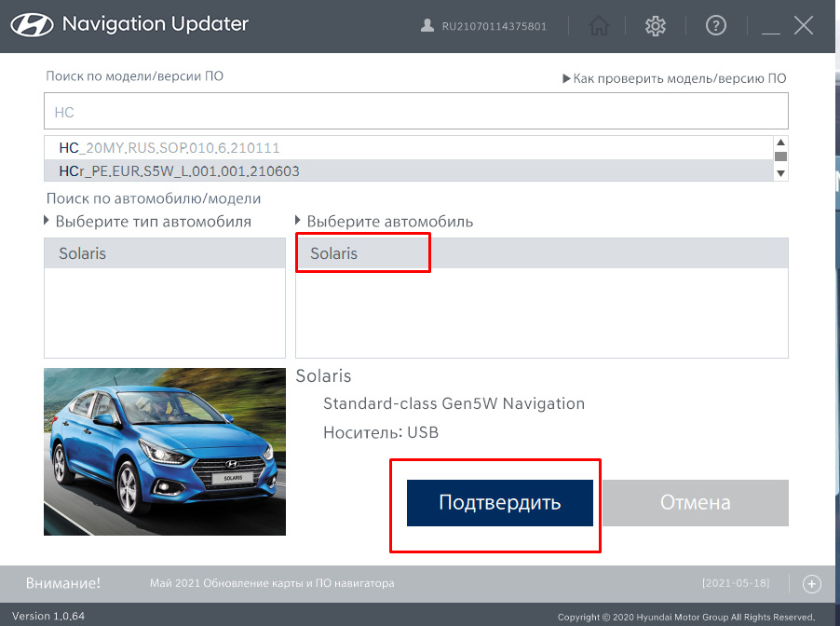This screenshot has width=840, height=626.
Task: Open help question mark icon
Action: 716,25
